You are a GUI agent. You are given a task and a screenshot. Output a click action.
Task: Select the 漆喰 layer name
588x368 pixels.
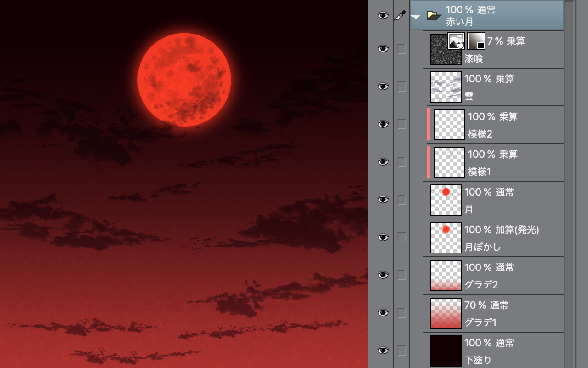pyautogui.click(x=474, y=59)
